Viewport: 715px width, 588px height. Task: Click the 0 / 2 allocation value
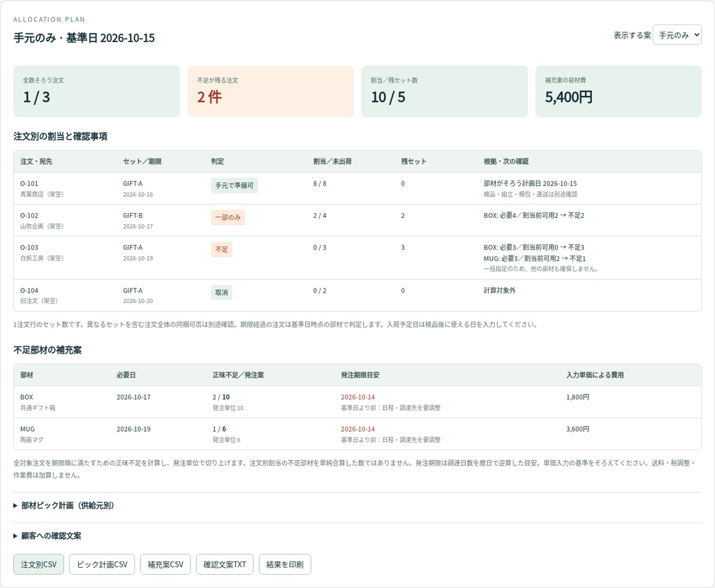[320, 291]
